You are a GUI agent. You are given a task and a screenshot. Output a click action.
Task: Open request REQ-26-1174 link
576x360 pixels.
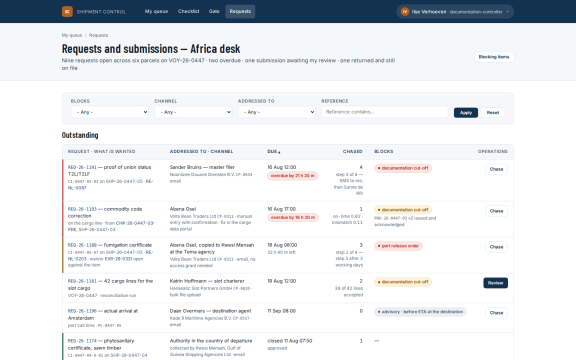pos(82,341)
